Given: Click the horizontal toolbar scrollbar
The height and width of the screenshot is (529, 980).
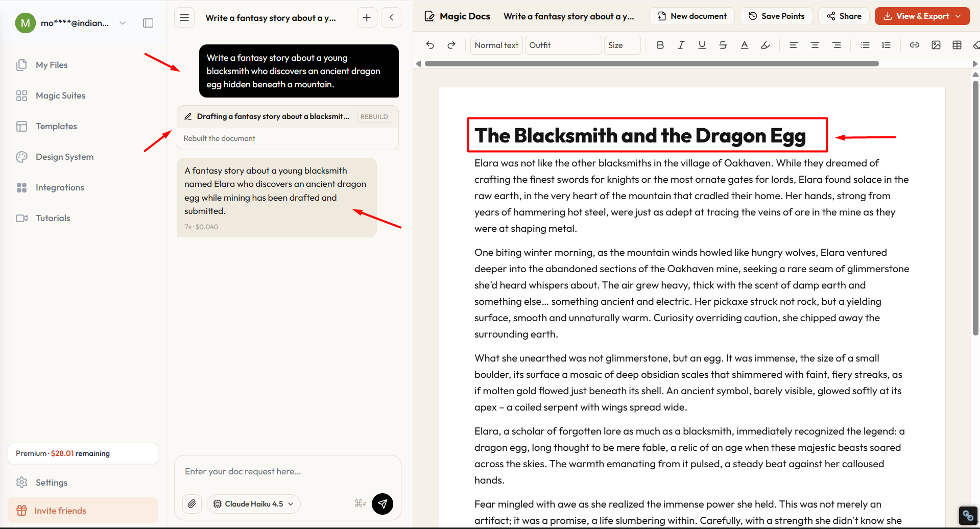Looking at the screenshot, I should (x=652, y=64).
